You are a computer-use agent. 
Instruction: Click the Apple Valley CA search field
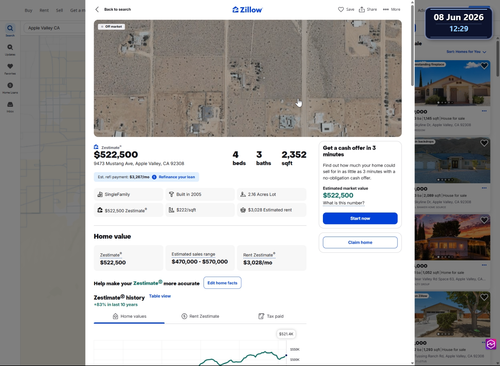click(x=54, y=28)
